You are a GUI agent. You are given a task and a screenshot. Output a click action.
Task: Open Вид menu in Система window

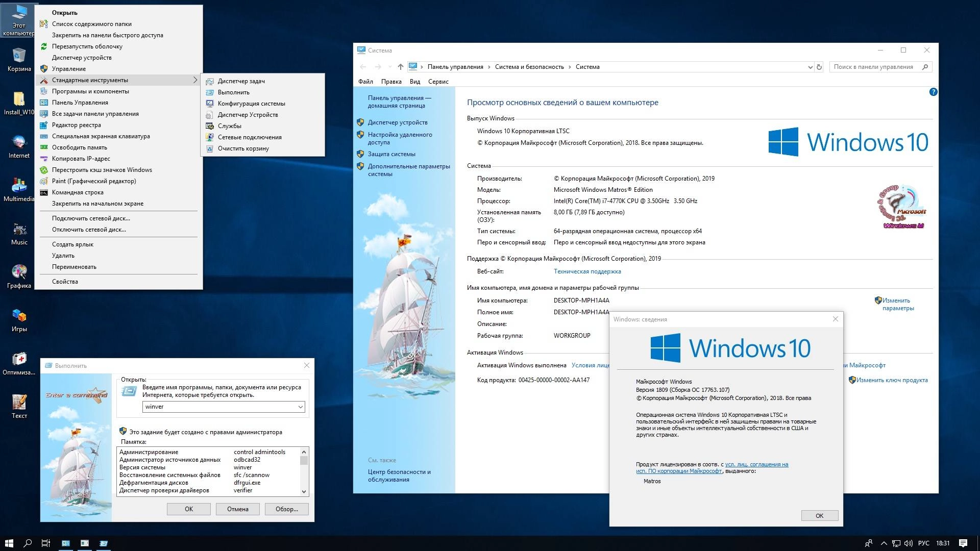(415, 82)
